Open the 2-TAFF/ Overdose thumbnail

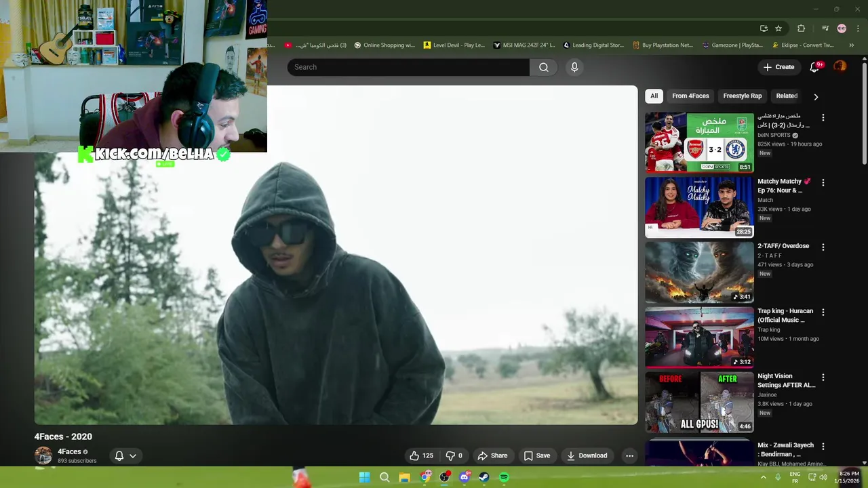699,272
